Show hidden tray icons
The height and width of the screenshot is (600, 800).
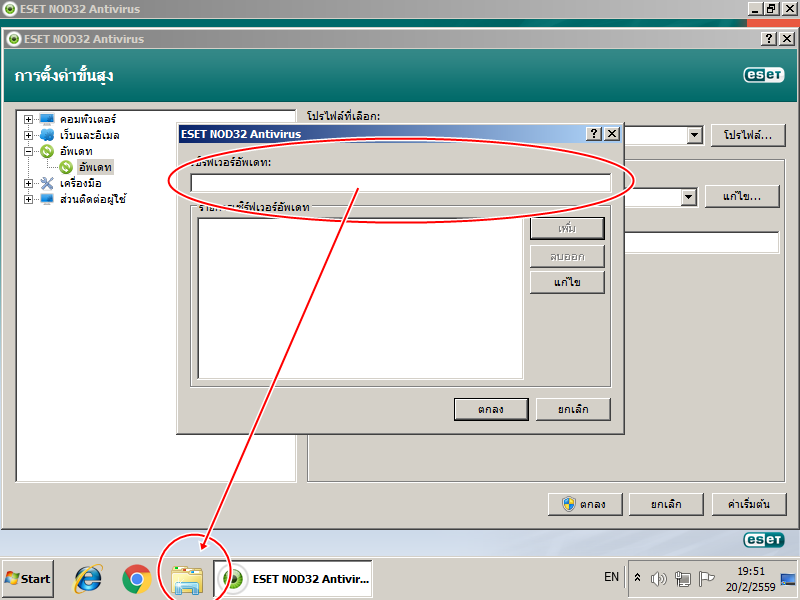(637, 578)
